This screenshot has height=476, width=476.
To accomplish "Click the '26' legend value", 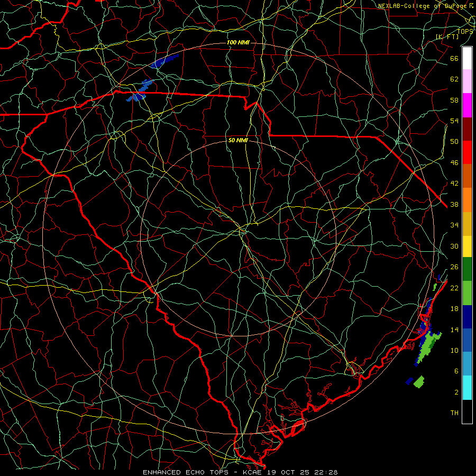I will coord(454,267).
